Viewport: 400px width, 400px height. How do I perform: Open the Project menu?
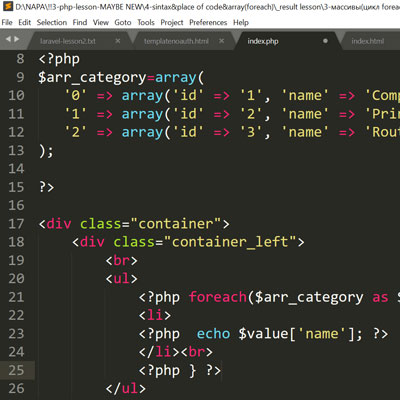click(x=172, y=22)
